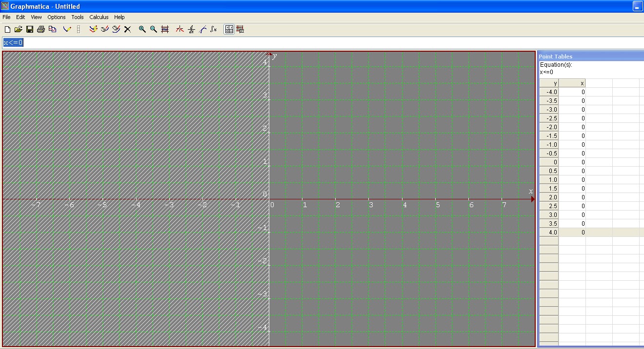Screen dimensions: 644x349
Task: Click the red curve-and-axes analysis icon
Action: (x=180, y=29)
